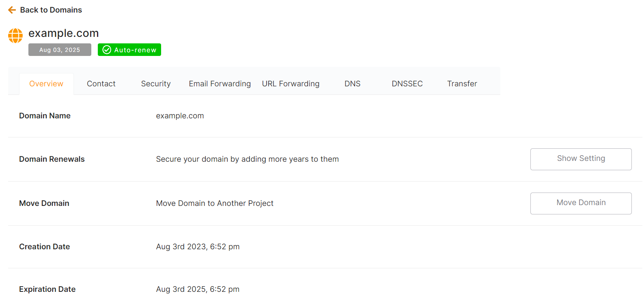Screen dimensions: 644x304
Task: Click the expiration date value Aug 3rd 2025
Action: [x=198, y=289]
